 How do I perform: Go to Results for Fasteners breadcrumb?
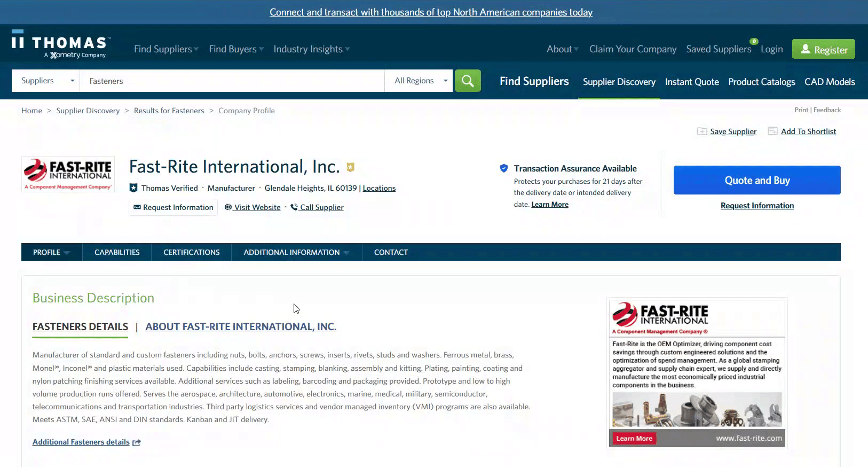169,111
